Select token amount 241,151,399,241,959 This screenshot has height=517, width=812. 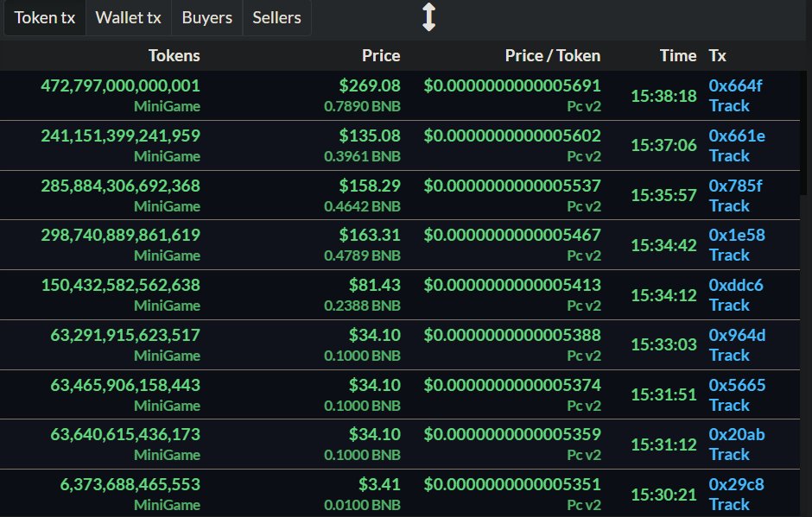pos(121,136)
